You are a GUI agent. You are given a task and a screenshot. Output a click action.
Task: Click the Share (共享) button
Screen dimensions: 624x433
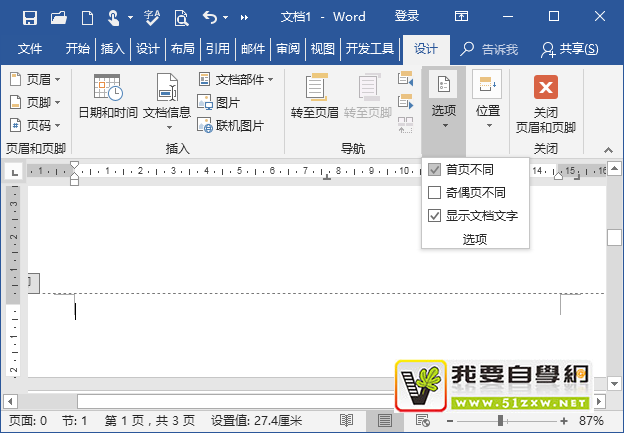tap(570, 49)
